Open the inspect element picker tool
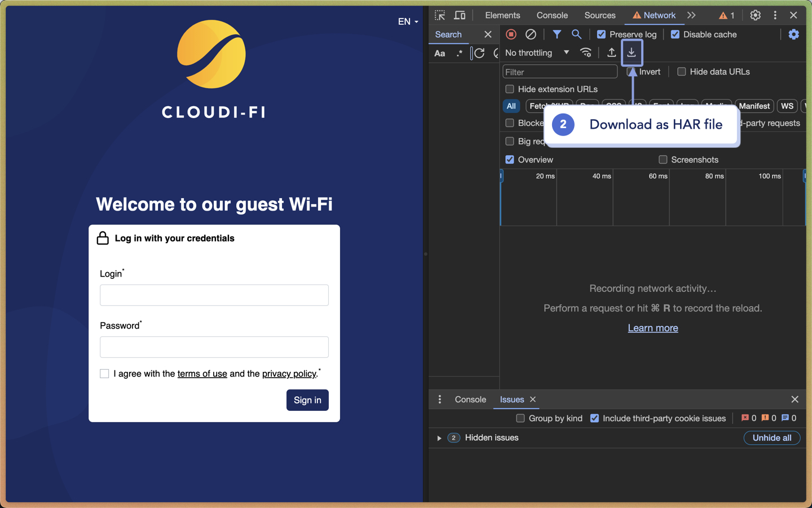 tap(440, 15)
